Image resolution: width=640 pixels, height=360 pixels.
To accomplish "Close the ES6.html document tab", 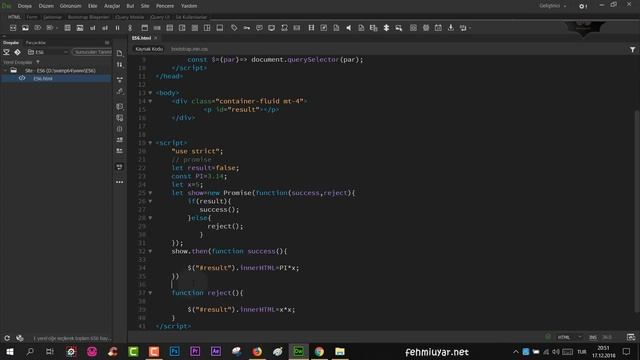I will (x=156, y=38).
